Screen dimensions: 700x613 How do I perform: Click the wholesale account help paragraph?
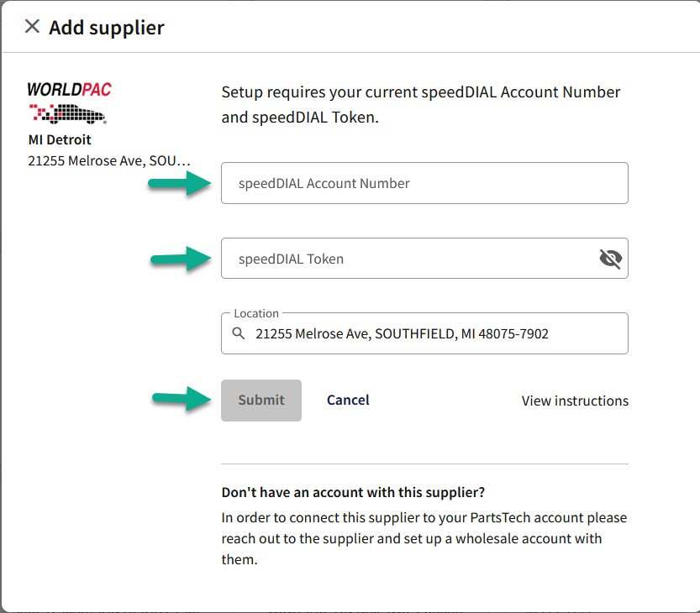pyautogui.click(x=424, y=538)
